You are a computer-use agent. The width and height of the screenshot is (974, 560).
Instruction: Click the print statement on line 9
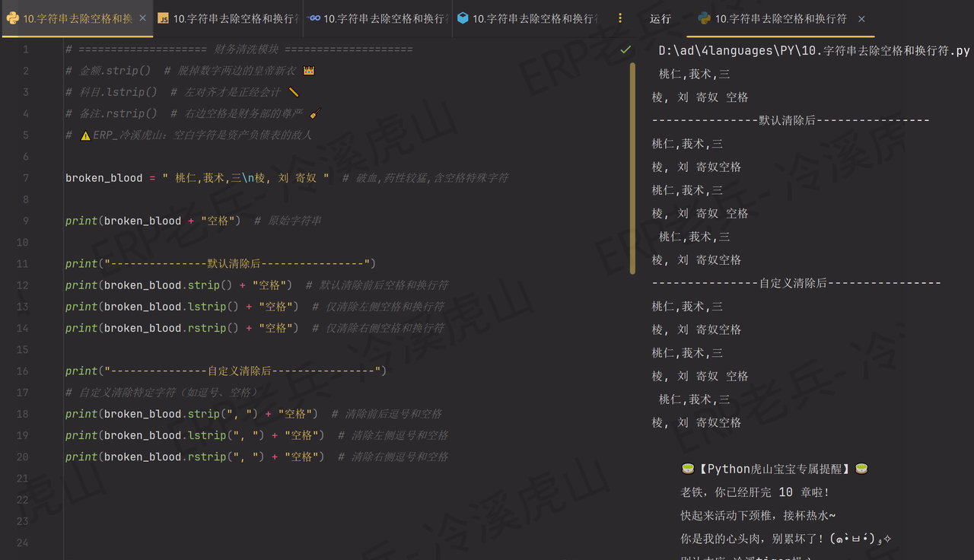coord(81,221)
